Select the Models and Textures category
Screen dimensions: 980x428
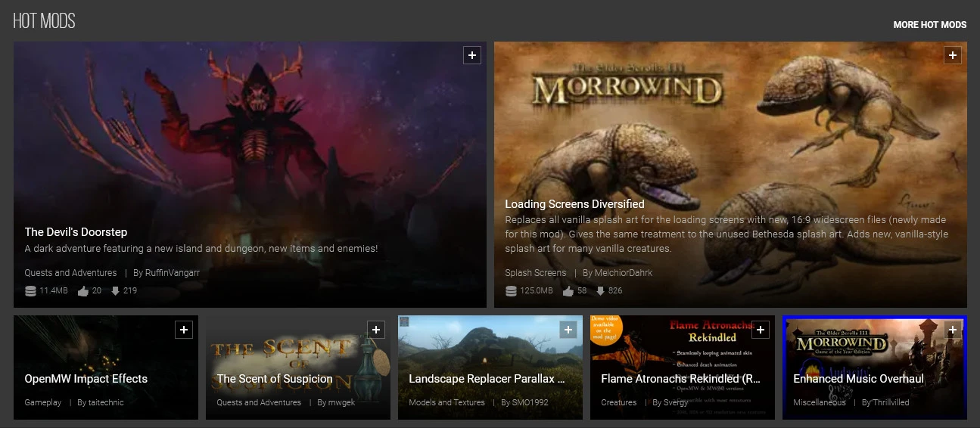[x=446, y=402]
